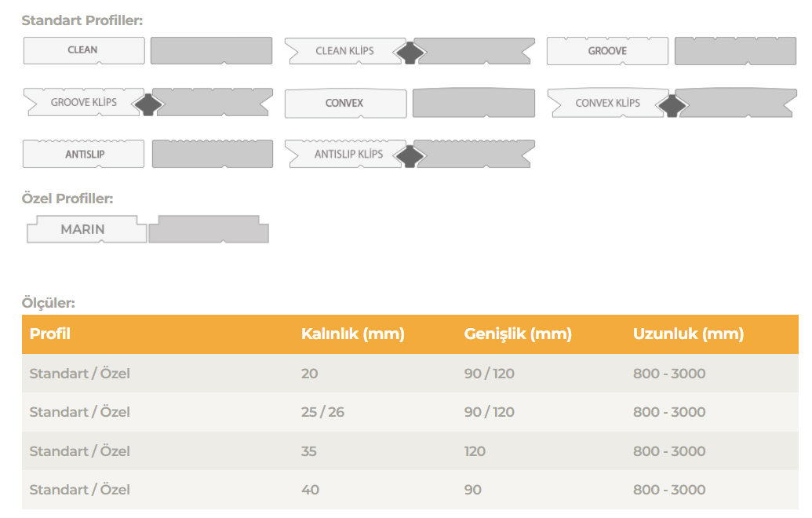Viewport: 812px width, 518px height.
Task: Click the Profil column header
Action: point(50,334)
